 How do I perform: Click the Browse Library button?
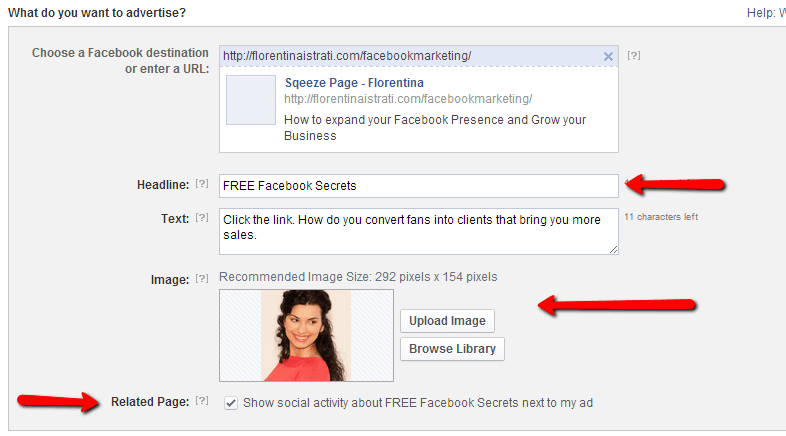452,349
